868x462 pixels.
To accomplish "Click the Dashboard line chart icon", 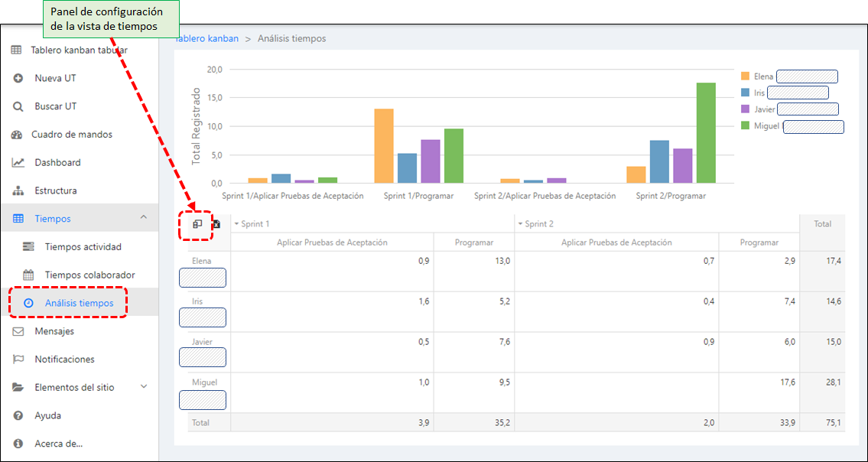I will (18, 163).
